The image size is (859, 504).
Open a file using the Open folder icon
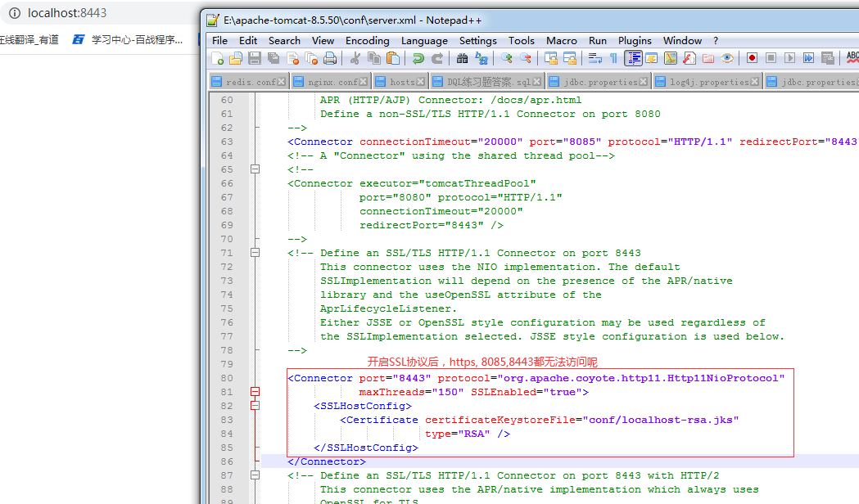pyautogui.click(x=236, y=58)
